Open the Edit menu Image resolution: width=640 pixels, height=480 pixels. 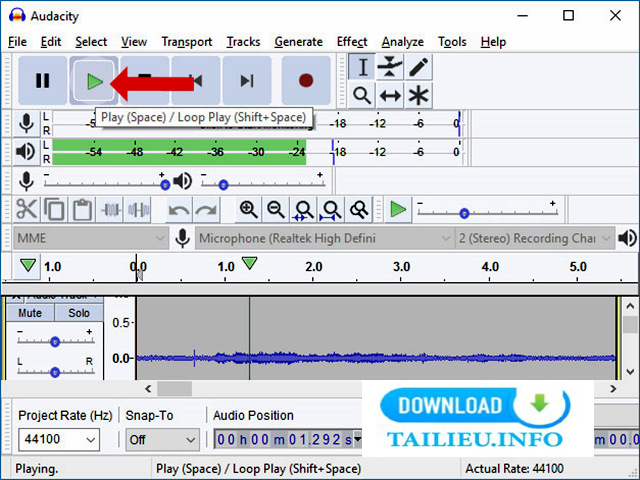(x=51, y=42)
